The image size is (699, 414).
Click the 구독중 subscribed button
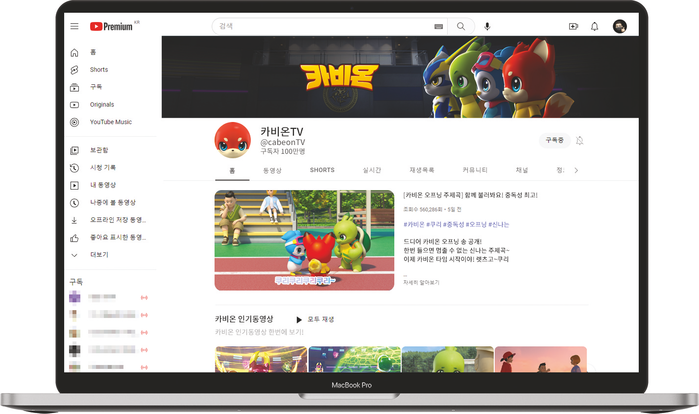pos(555,140)
